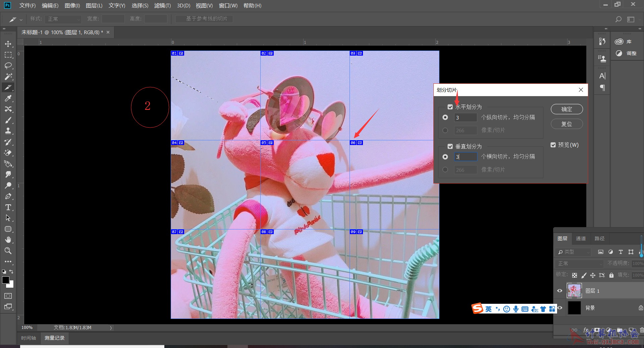Select the Eraser tool

coord(8,153)
